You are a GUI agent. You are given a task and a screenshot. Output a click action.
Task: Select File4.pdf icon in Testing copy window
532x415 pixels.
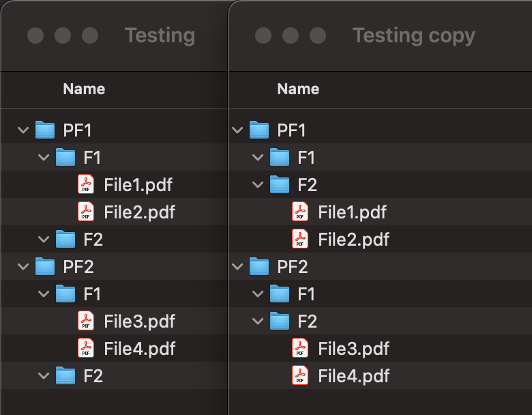point(300,375)
